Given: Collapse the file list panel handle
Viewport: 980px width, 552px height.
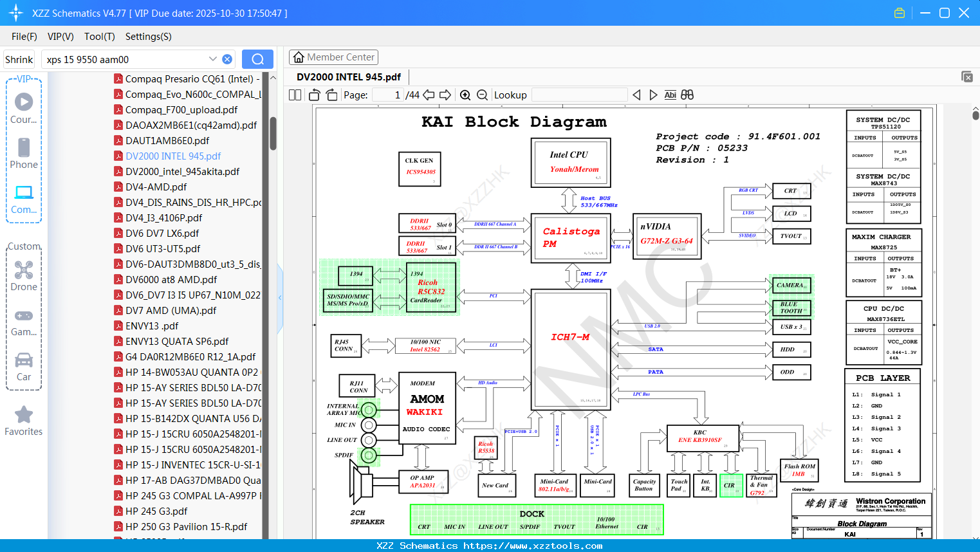Looking at the screenshot, I should (x=280, y=298).
